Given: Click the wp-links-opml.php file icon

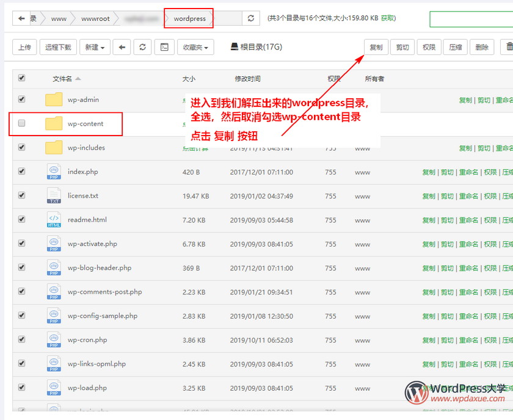Looking at the screenshot, I should click(54, 364).
